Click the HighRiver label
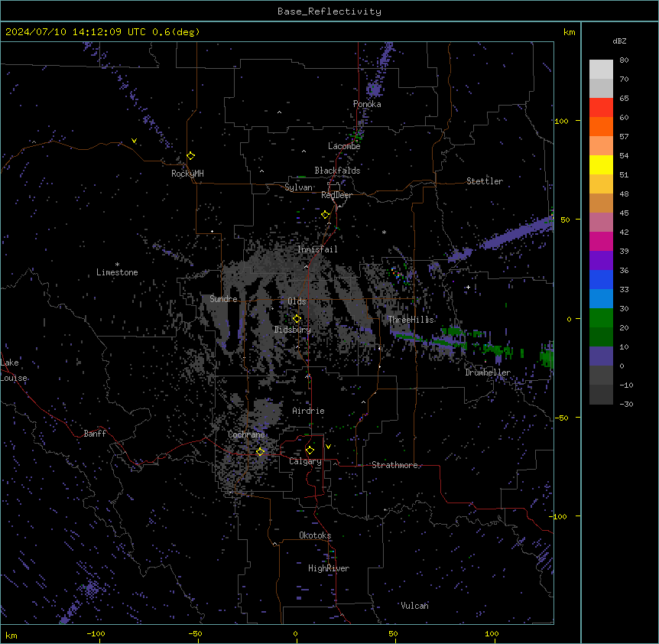The height and width of the screenshot is (644, 659). point(329,568)
